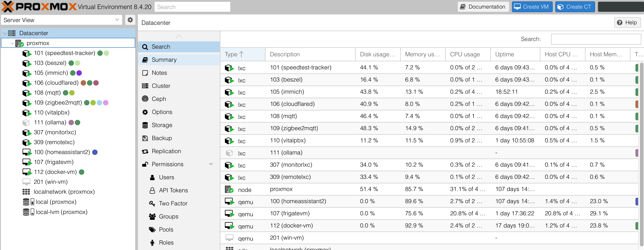644x250 pixels.
Task: Click the orange tag dot on 106 (cloudflared)
Action: click(84, 83)
